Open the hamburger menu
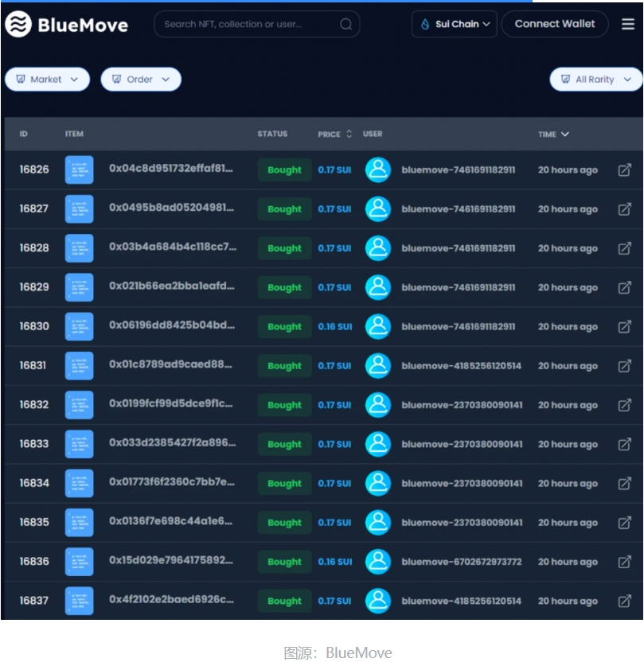 click(x=628, y=24)
